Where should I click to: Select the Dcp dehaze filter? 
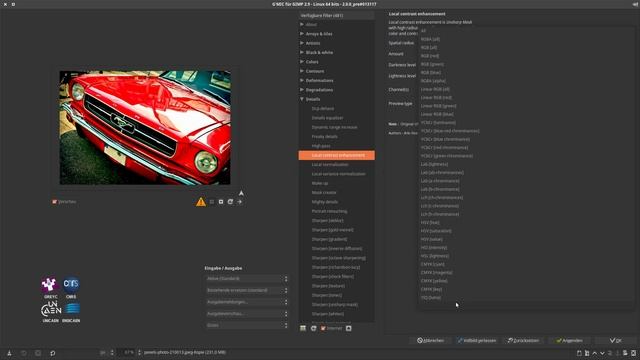click(x=323, y=109)
